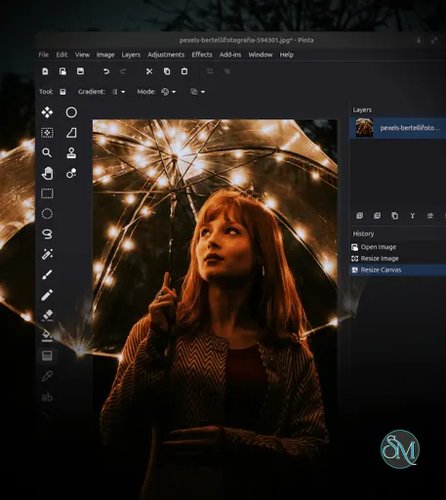446x500 pixels.
Task: Create a new image via toolbar icon
Action: point(45,71)
